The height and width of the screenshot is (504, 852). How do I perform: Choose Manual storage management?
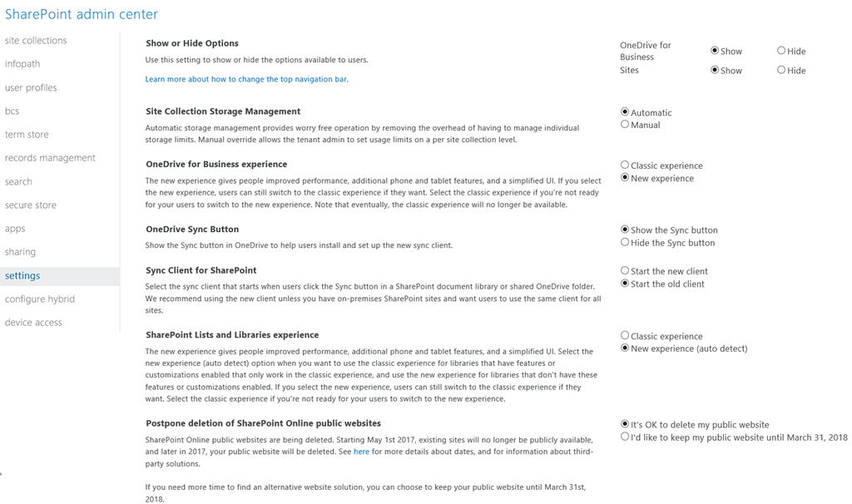625,125
